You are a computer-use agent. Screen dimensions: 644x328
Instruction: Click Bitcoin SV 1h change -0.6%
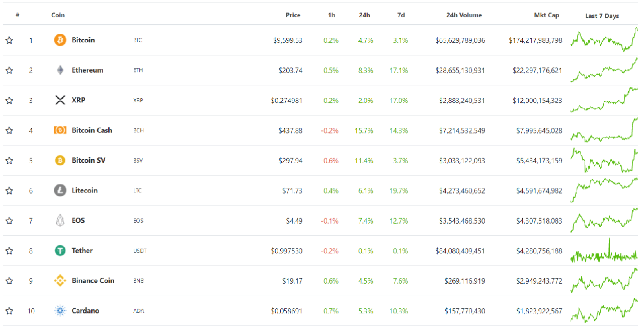[330, 161]
